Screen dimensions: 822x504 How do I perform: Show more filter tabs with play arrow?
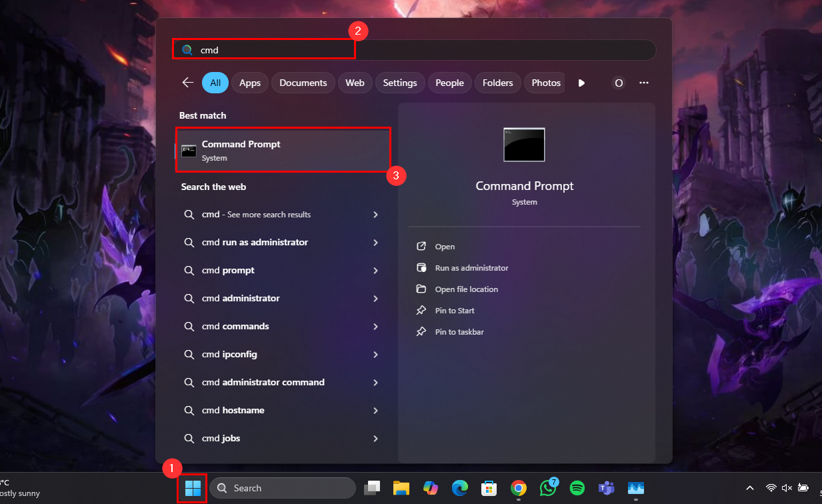pyautogui.click(x=581, y=83)
